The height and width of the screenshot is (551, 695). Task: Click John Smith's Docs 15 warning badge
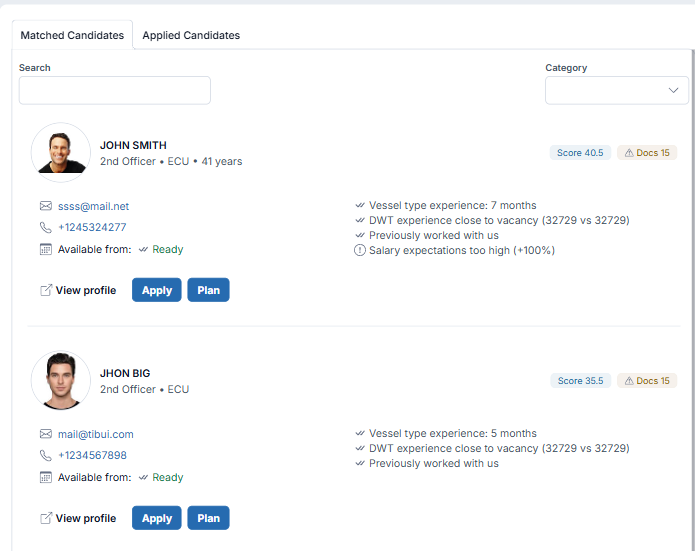pyautogui.click(x=647, y=152)
